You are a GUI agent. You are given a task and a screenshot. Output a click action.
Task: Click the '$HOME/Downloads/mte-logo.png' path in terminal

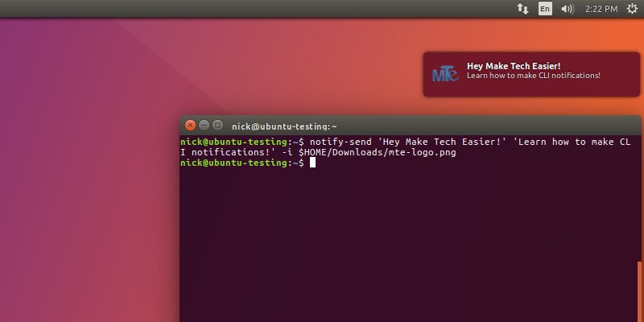(x=378, y=153)
